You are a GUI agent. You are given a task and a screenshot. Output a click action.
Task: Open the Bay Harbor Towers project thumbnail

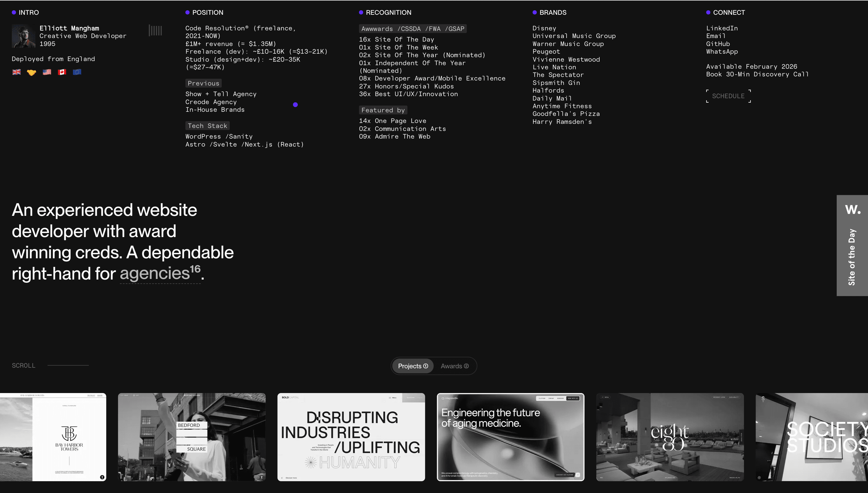point(53,437)
